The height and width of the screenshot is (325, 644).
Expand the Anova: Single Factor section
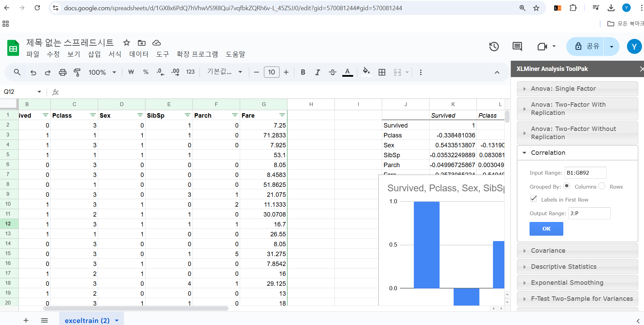[577, 89]
